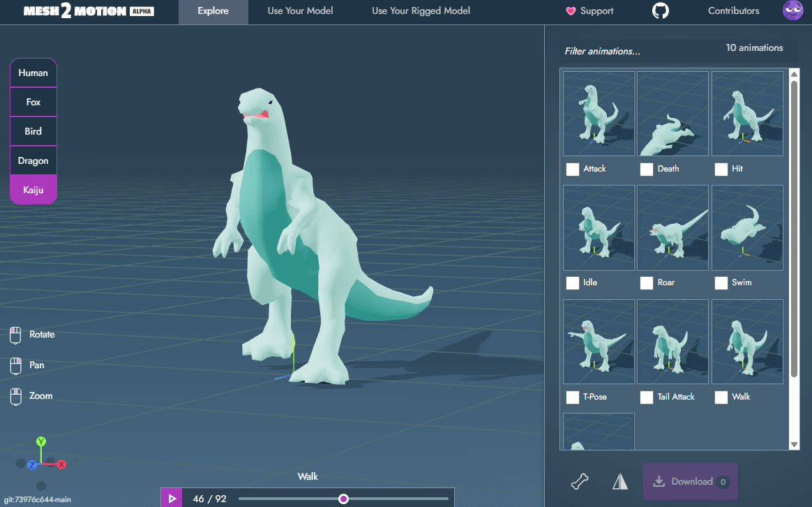Select the Dragon model
Image resolution: width=812 pixels, height=507 pixels.
(x=33, y=160)
